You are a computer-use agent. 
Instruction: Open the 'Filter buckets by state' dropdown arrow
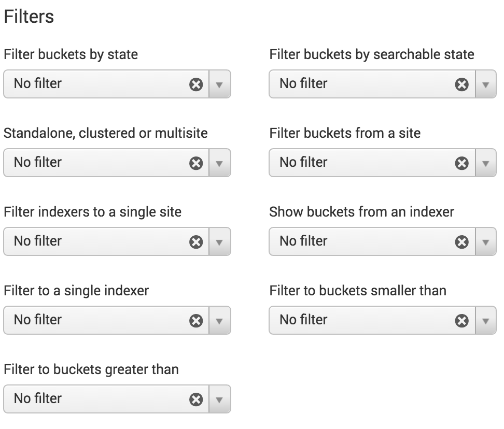tap(219, 84)
